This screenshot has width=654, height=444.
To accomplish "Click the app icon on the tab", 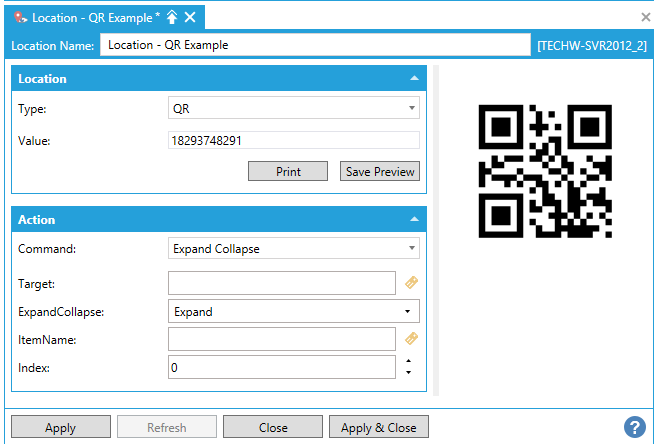I will tap(20, 17).
